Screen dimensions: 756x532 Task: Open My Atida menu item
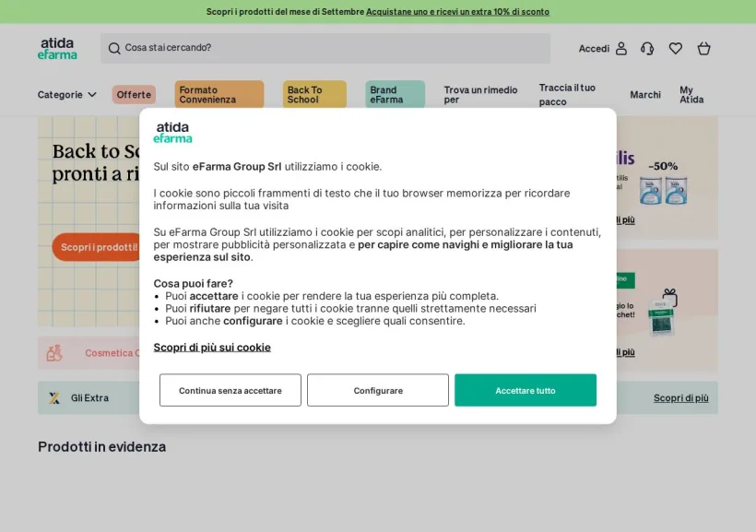coord(691,95)
